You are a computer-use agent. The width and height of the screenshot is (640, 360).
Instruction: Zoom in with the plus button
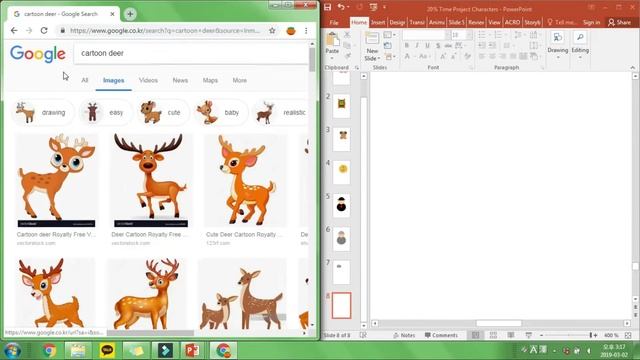coord(596,335)
